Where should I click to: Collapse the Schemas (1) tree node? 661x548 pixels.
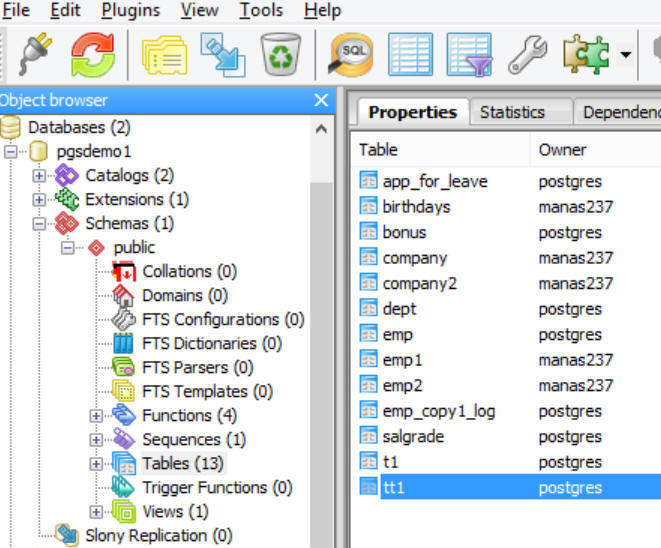click(x=40, y=224)
